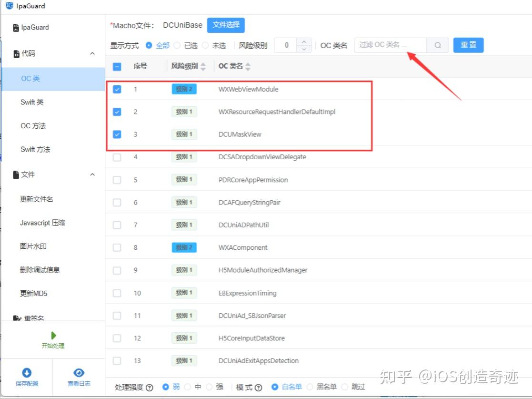The width and height of the screenshot is (532, 399).
Task: Select 已选 display filter option
Action: point(177,45)
